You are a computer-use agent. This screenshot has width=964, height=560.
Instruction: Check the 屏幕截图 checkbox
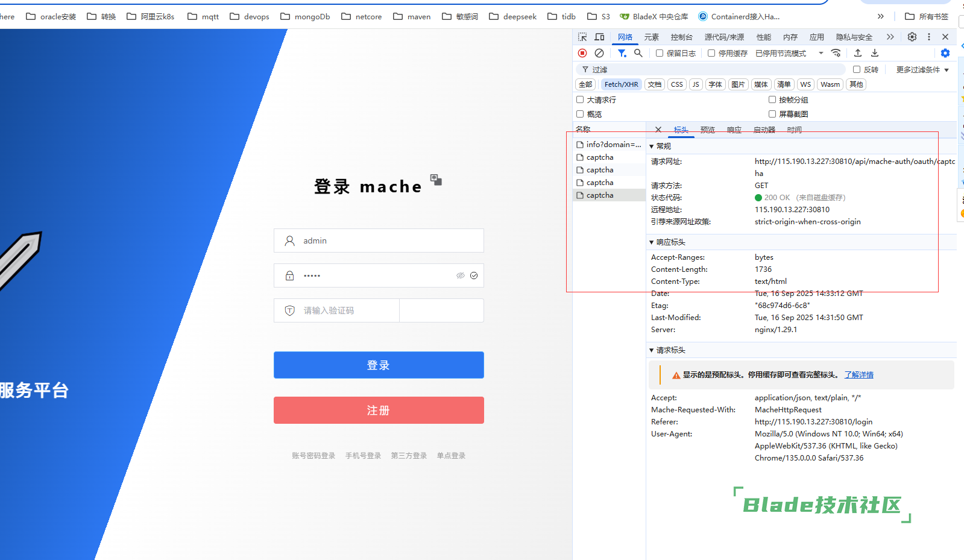tap(772, 114)
